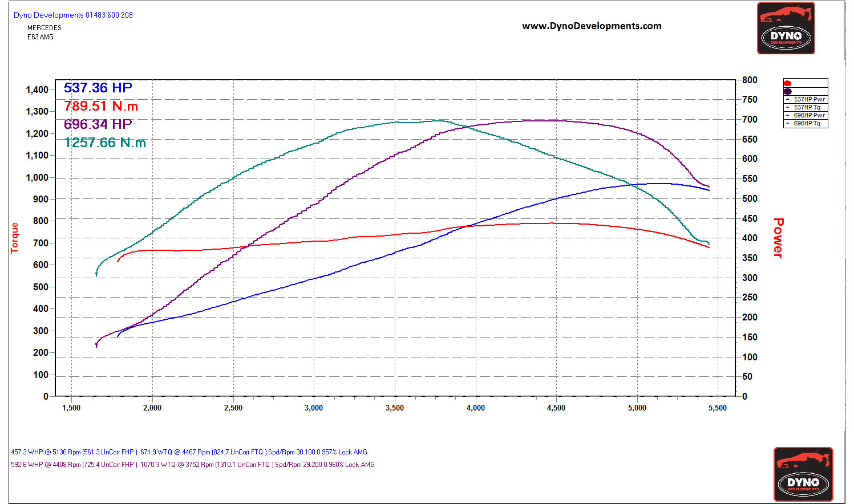Click the MERCEDES vehicle name text
Screen dimensions: 854x504
click(44, 28)
